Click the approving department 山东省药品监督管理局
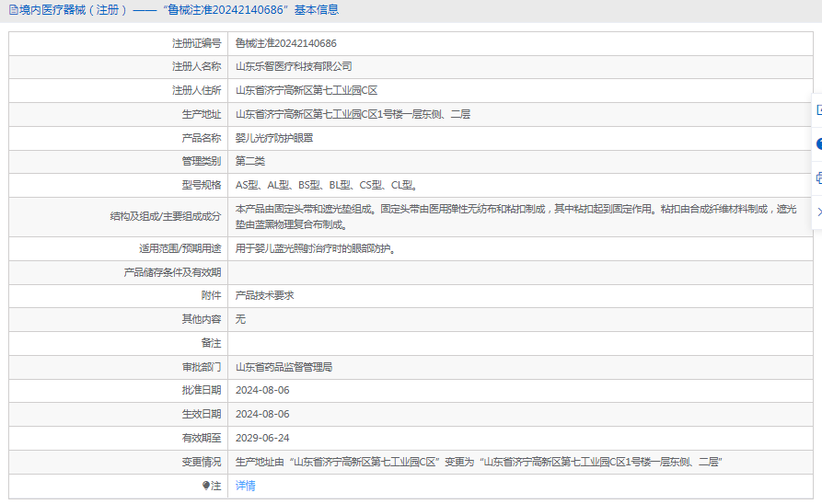This screenshot has width=822, height=504. (284, 367)
